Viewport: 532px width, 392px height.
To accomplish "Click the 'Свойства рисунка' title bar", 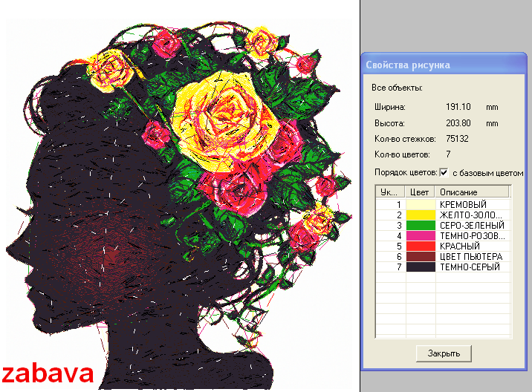I will 444,65.
